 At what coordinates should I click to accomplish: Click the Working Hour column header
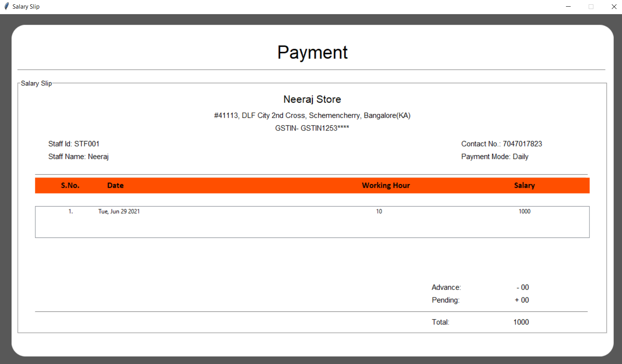(x=386, y=186)
